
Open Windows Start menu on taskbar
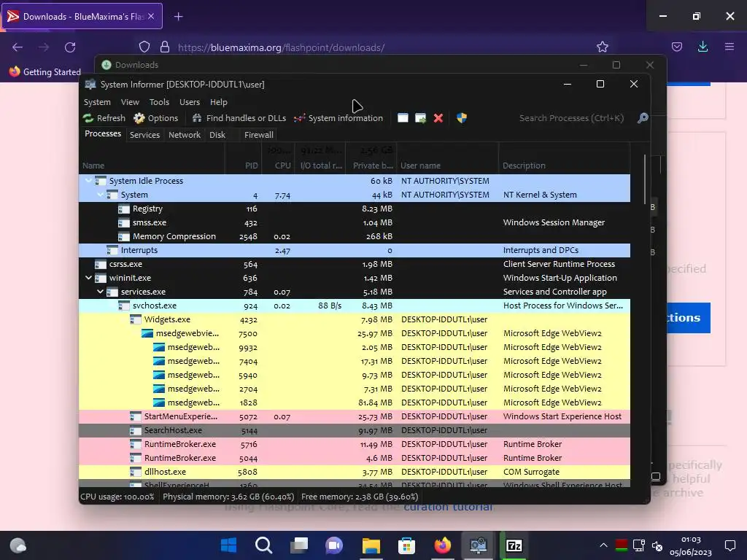tap(228, 545)
